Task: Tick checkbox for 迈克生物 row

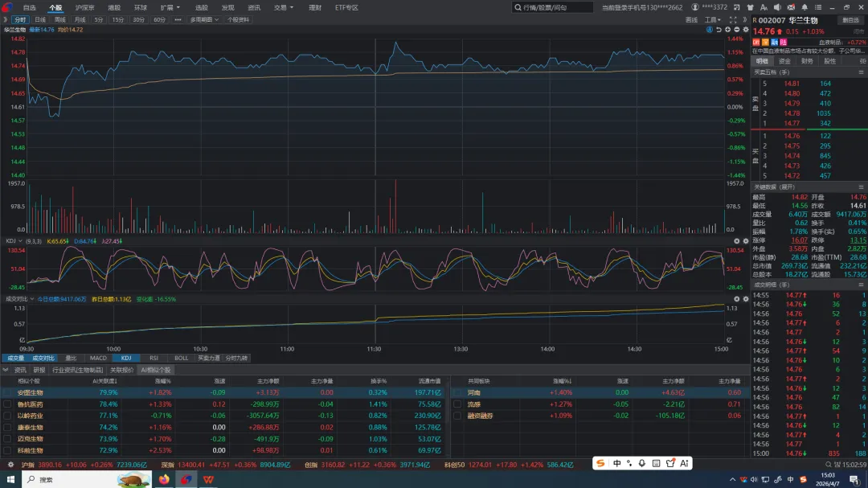Action: (7, 439)
